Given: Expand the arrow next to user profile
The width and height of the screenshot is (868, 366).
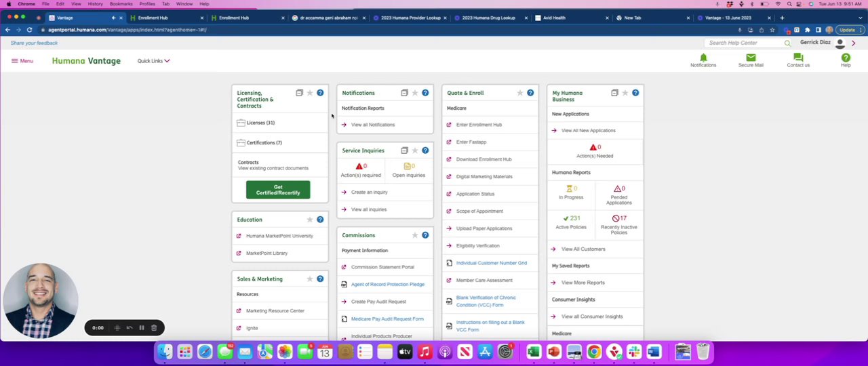Looking at the screenshot, I should point(854,43).
